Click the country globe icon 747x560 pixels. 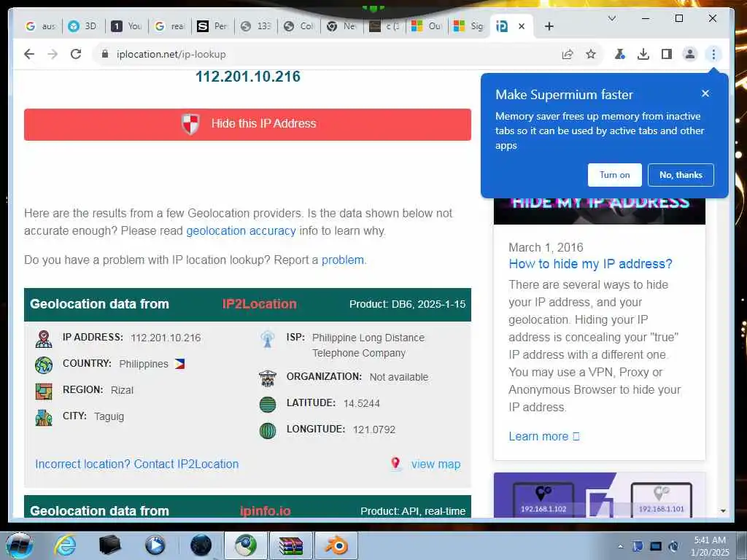(44, 365)
